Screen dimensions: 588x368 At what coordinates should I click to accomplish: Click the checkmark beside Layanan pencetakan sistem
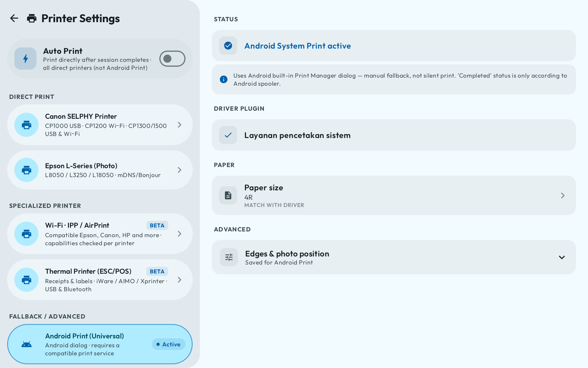coord(228,135)
